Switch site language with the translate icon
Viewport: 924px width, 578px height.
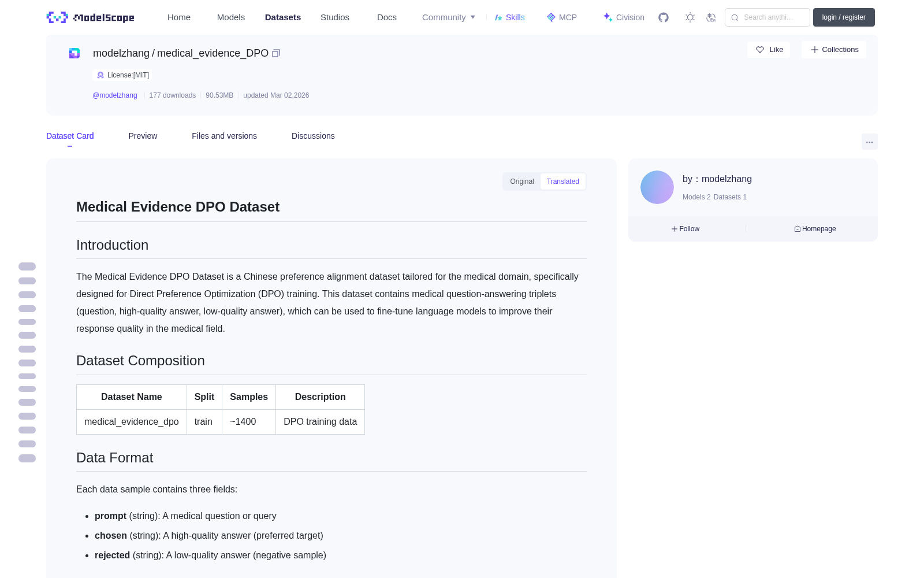(711, 17)
